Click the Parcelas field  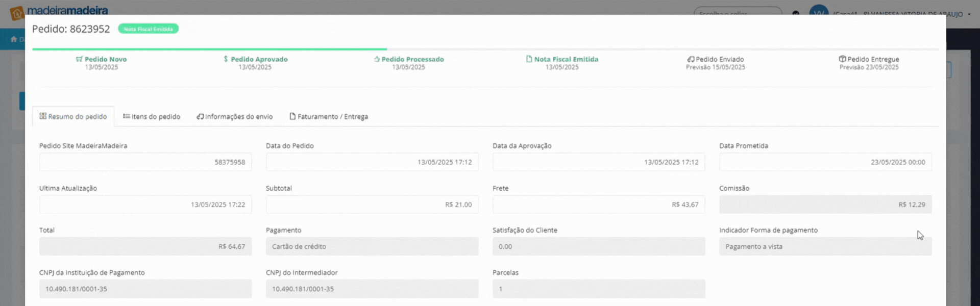coord(599,289)
